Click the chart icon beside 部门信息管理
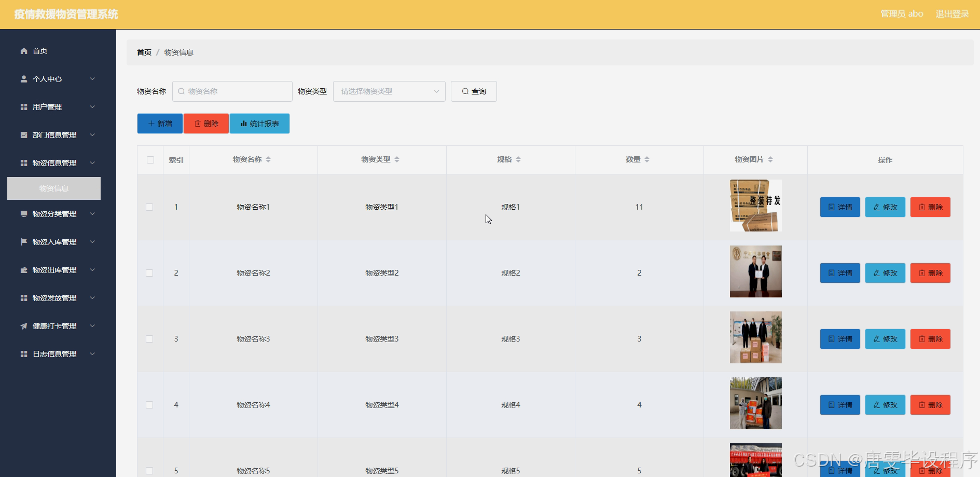This screenshot has height=477, width=980. (x=24, y=135)
